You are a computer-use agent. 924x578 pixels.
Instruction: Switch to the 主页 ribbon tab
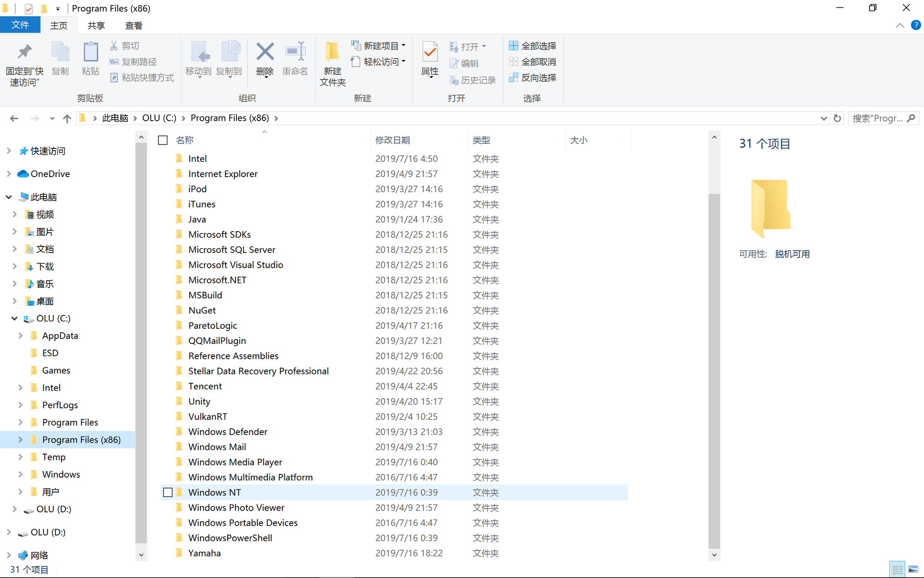click(x=59, y=25)
